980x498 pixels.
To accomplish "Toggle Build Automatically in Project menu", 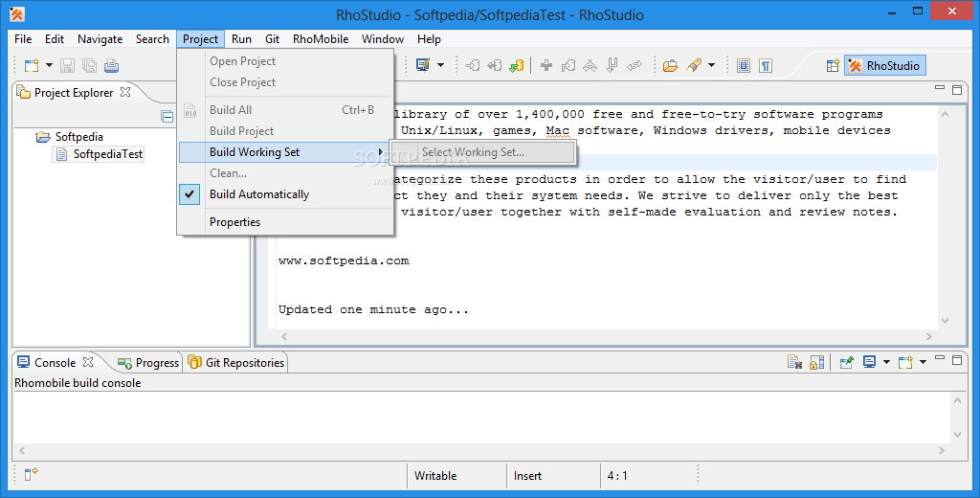I will coord(286,194).
